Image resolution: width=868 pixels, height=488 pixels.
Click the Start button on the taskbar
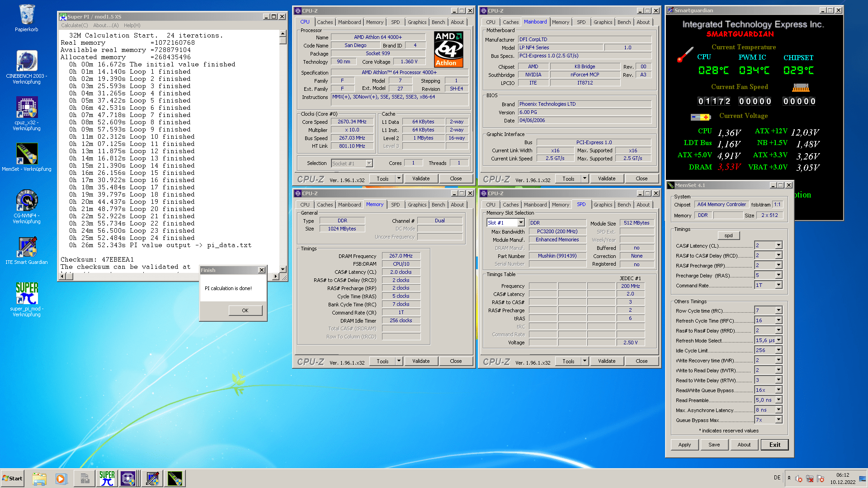pos(13,479)
